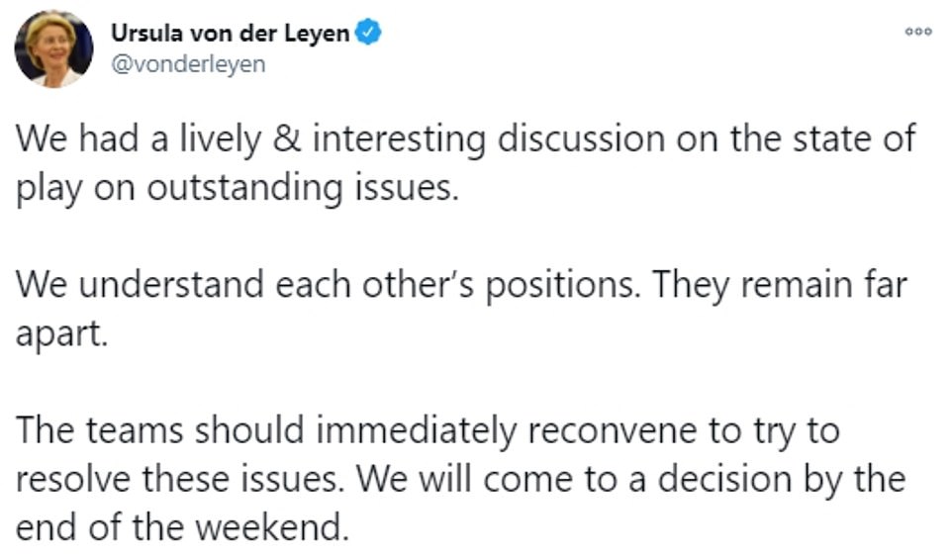The image size is (952, 560).
Task: Click the line "play on outstanding issues."
Action: 238,188
